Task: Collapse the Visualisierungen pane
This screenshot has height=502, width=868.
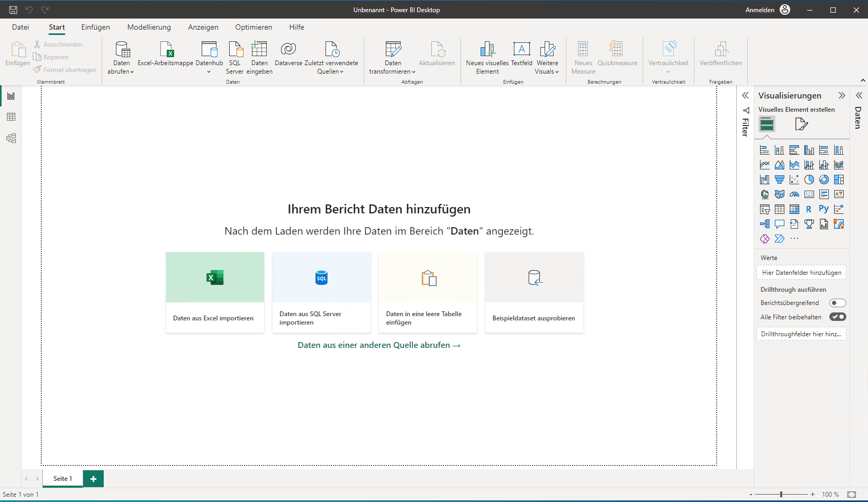Action: (x=842, y=96)
